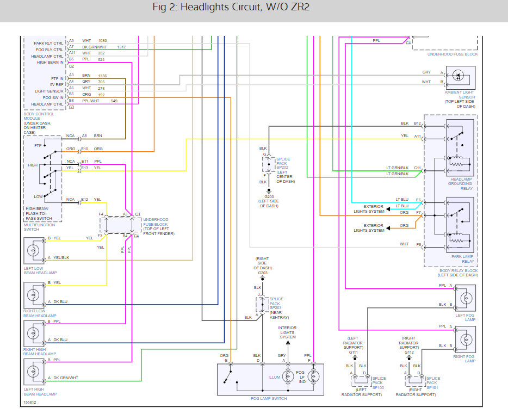508x420 pixels.
Task: Click the G112 ground symbol
Action: (409, 358)
